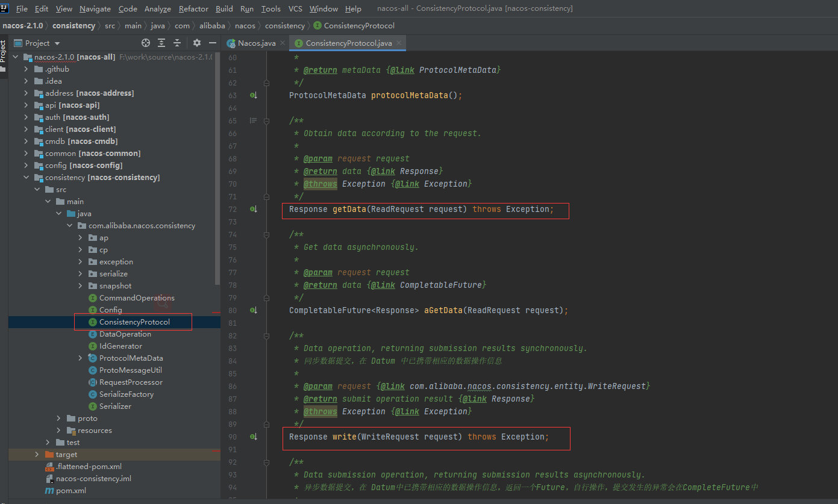Toggle the Project tool window side tab
This screenshot has width=838, height=504.
pos(4,55)
